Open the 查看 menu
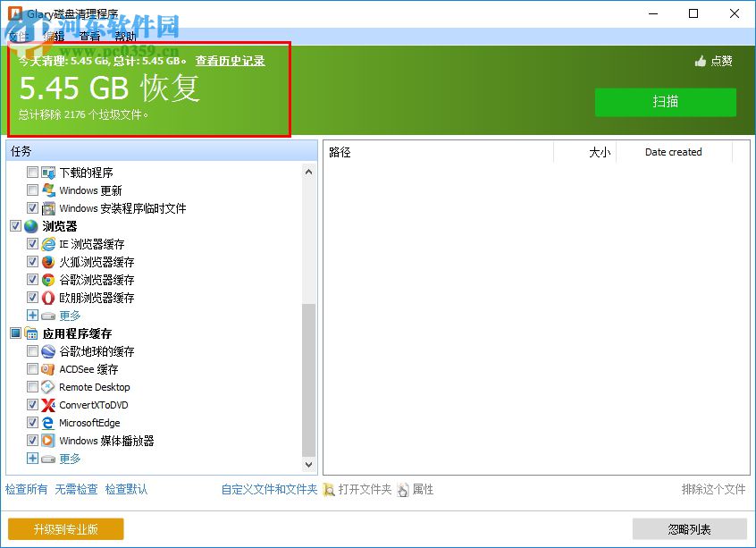Viewport: 756px width, 548px height. point(87,37)
